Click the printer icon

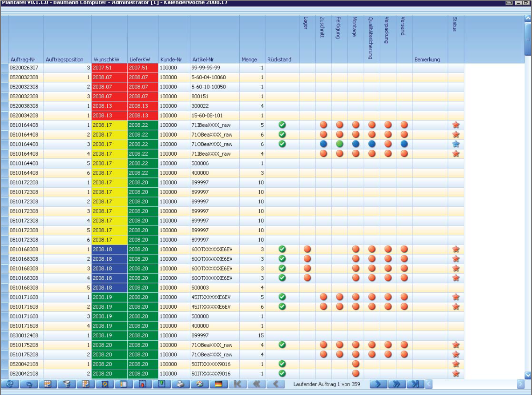coord(181,384)
